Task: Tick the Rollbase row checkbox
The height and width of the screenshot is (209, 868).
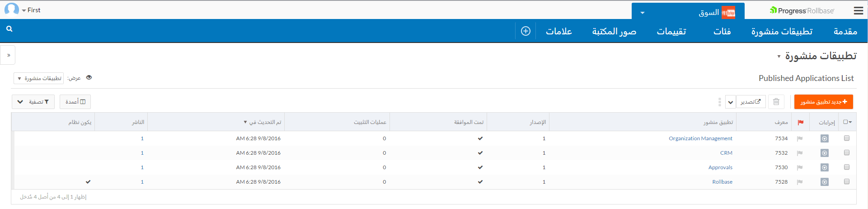Action: click(847, 182)
